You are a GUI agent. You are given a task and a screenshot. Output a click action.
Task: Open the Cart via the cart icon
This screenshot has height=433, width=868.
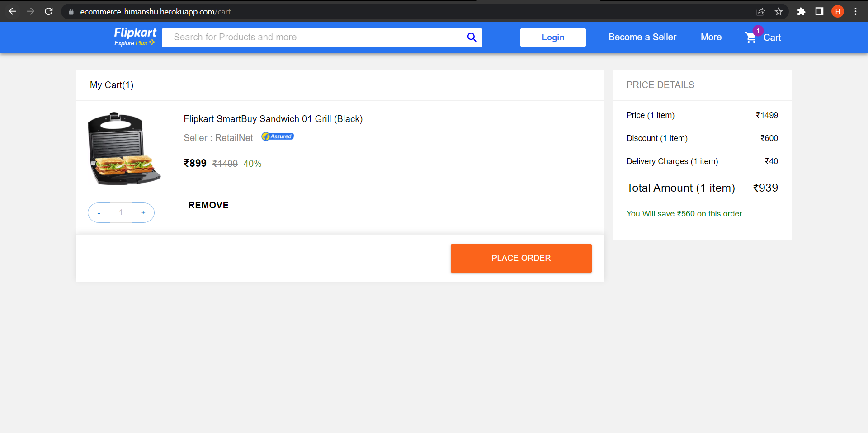pos(750,38)
